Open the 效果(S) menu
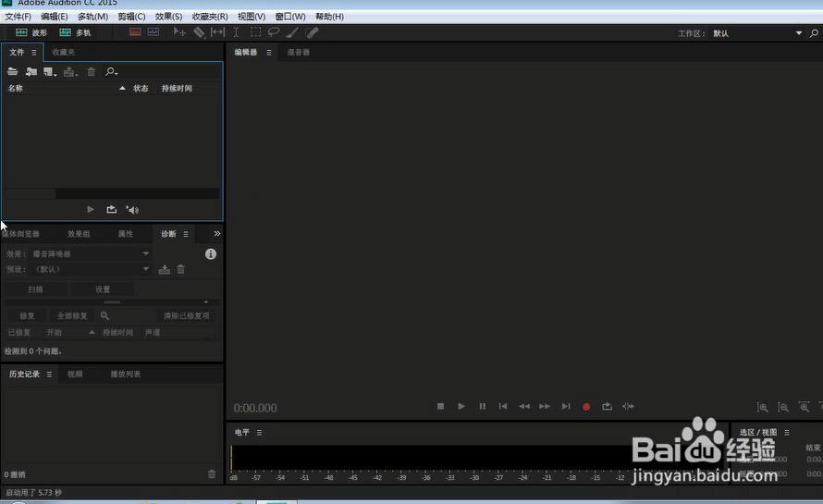 tap(168, 17)
